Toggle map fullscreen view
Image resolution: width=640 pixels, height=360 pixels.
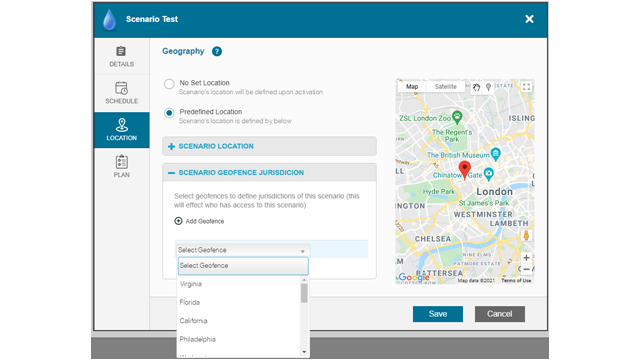(527, 87)
